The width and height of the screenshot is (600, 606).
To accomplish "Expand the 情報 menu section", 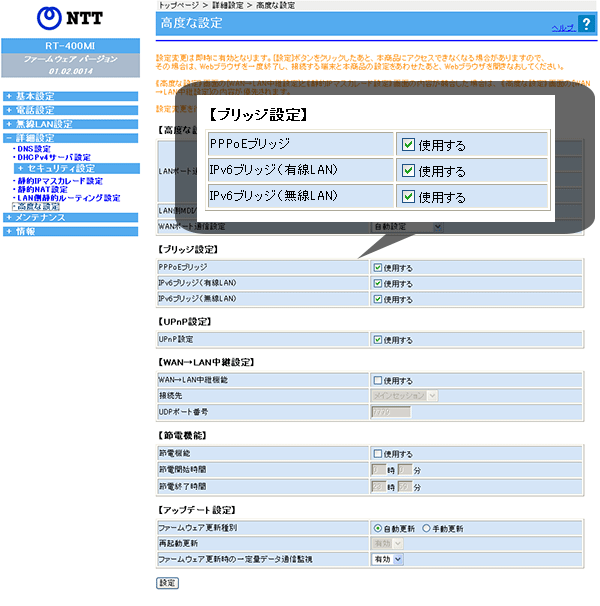I will 70,232.
